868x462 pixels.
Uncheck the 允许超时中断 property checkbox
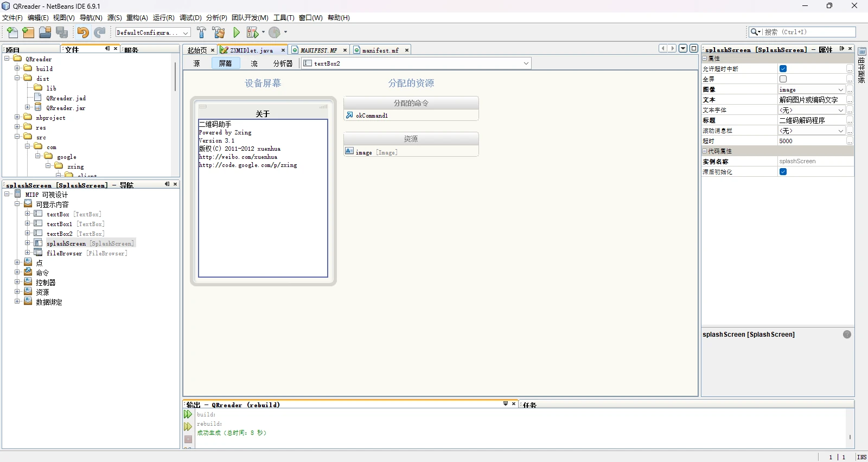(x=783, y=69)
